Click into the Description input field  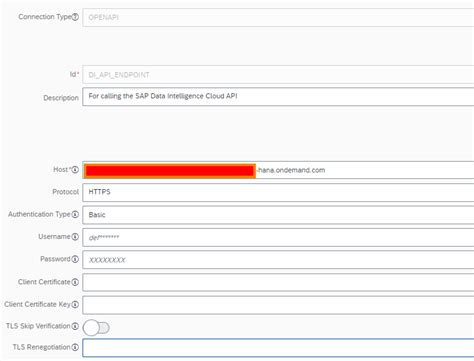click(278, 97)
